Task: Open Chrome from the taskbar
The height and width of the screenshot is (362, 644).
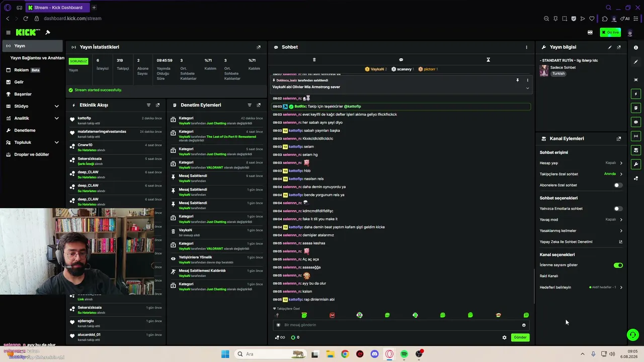Action: [x=345, y=354]
